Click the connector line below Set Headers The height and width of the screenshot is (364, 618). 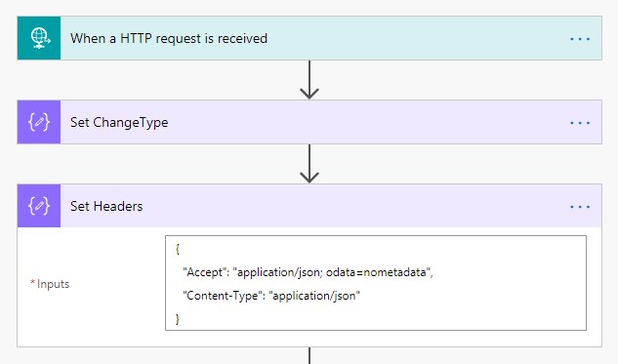309,355
